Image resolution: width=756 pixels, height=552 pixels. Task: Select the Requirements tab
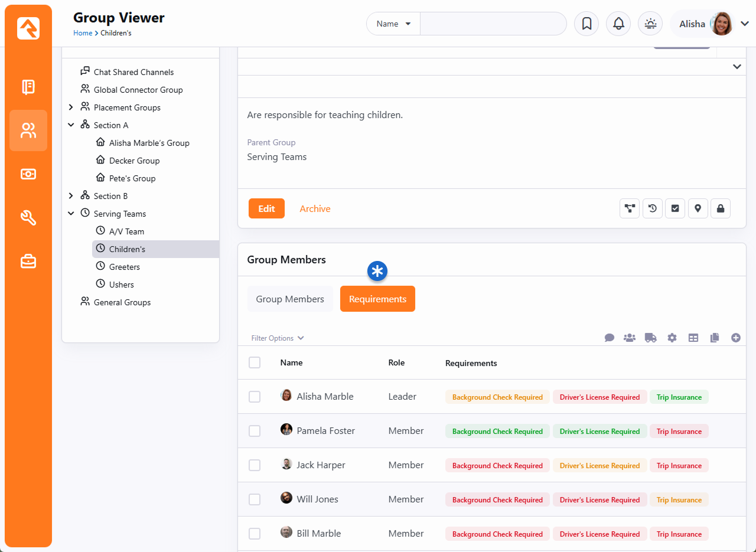click(377, 299)
